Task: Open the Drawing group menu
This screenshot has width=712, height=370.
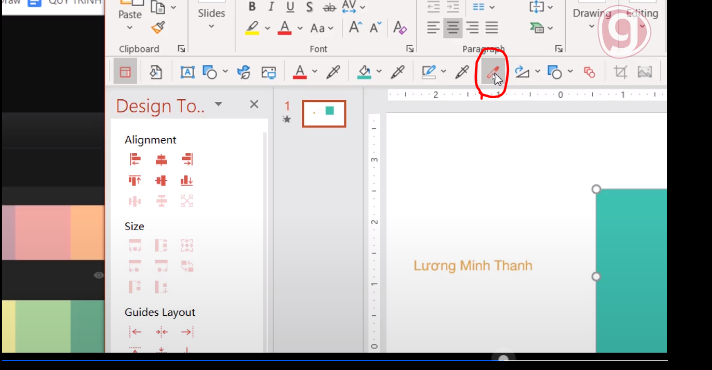Action: 592,18
